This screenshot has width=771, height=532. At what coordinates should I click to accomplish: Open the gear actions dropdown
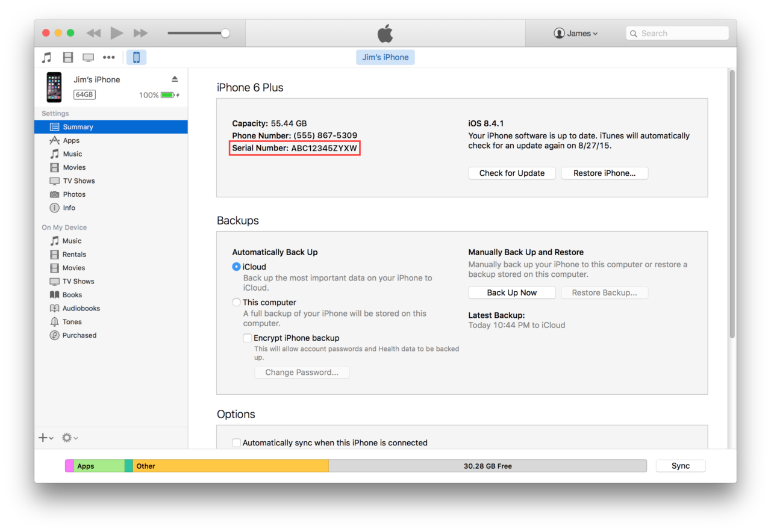coord(69,438)
